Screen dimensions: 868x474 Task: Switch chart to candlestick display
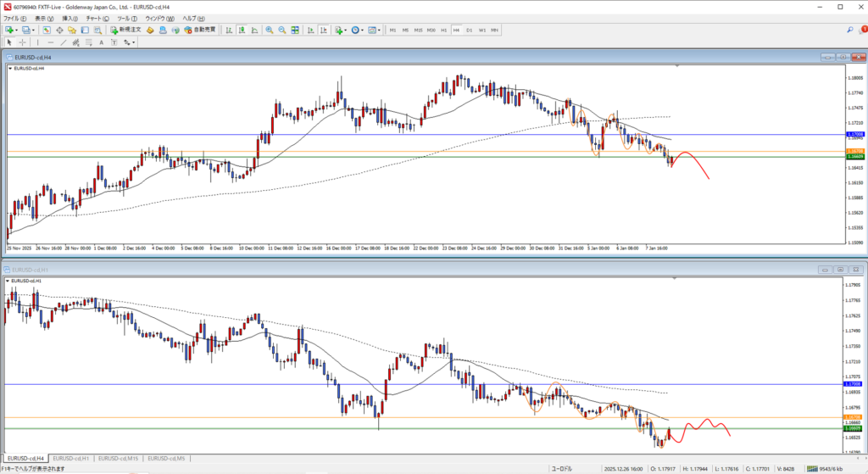click(x=241, y=30)
